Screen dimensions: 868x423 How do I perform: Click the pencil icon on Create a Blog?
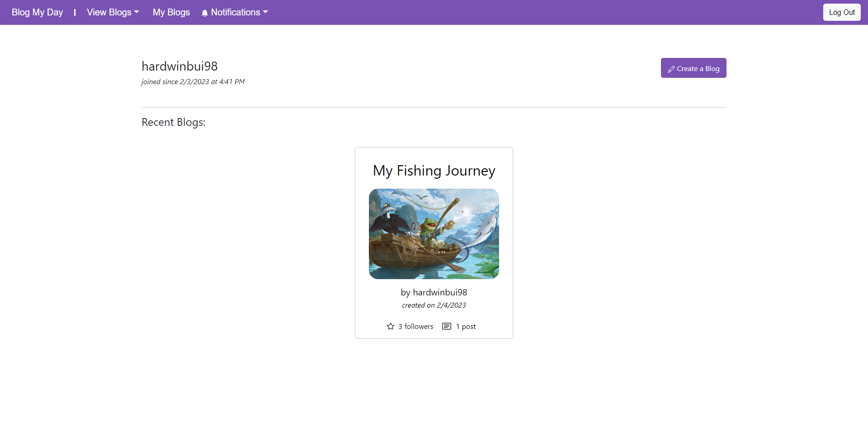tap(672, 68)
